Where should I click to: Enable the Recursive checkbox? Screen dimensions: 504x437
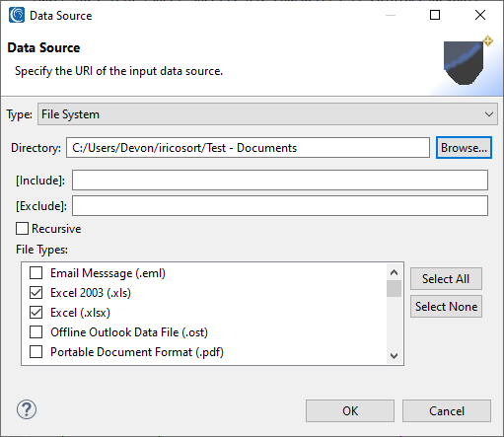(22, 228)
